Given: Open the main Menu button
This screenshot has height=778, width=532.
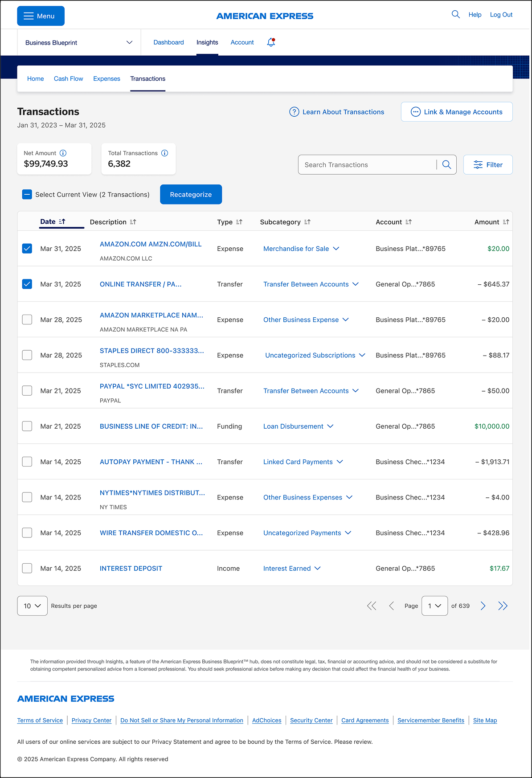Looking at the screenshot, I should pyautogui.click(x=41, y=16).
